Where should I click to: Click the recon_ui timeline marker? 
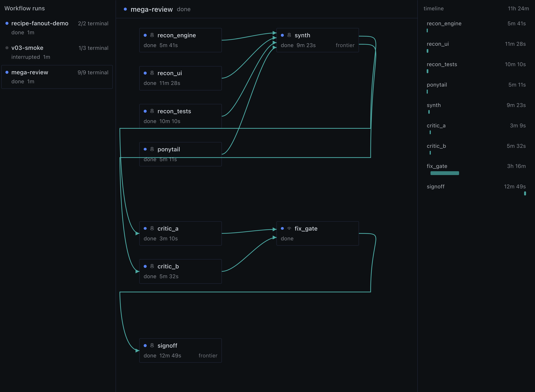pyautogui.click(x=428, y=51)
